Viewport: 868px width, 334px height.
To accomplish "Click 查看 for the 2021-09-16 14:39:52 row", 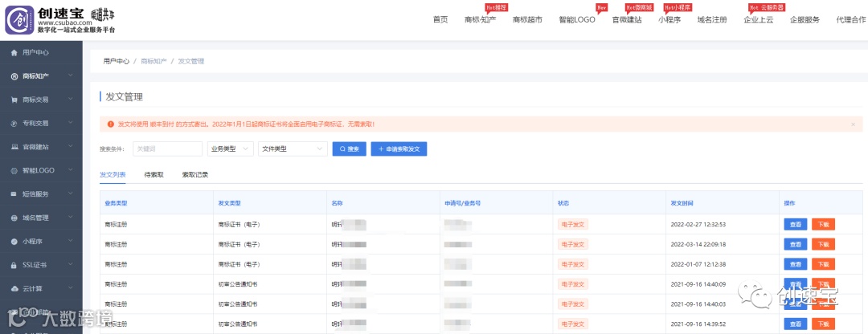I will [x=796, y=324].
